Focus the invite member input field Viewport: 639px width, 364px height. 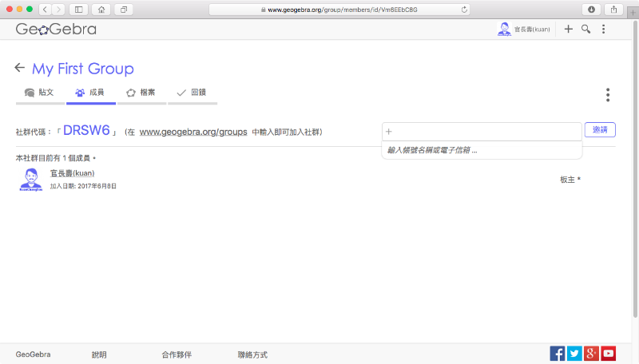coord(482,132)
